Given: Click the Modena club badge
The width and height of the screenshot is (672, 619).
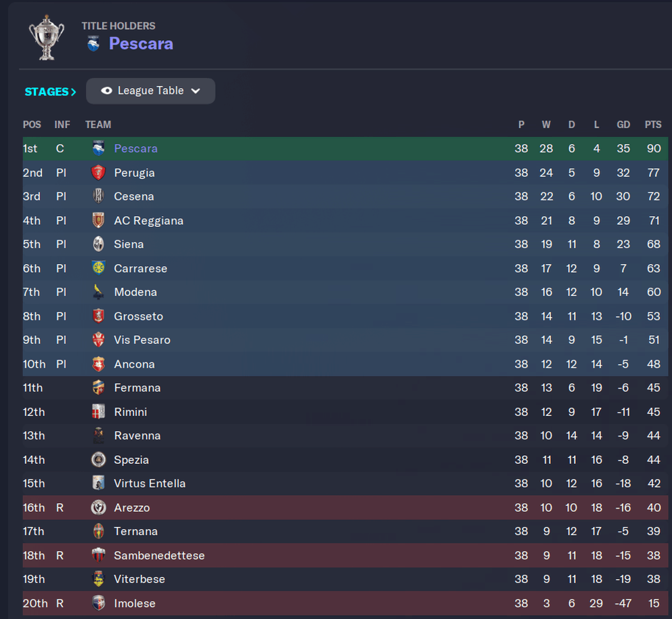Looking at the screenshot, I should click(x=99, y=292).
